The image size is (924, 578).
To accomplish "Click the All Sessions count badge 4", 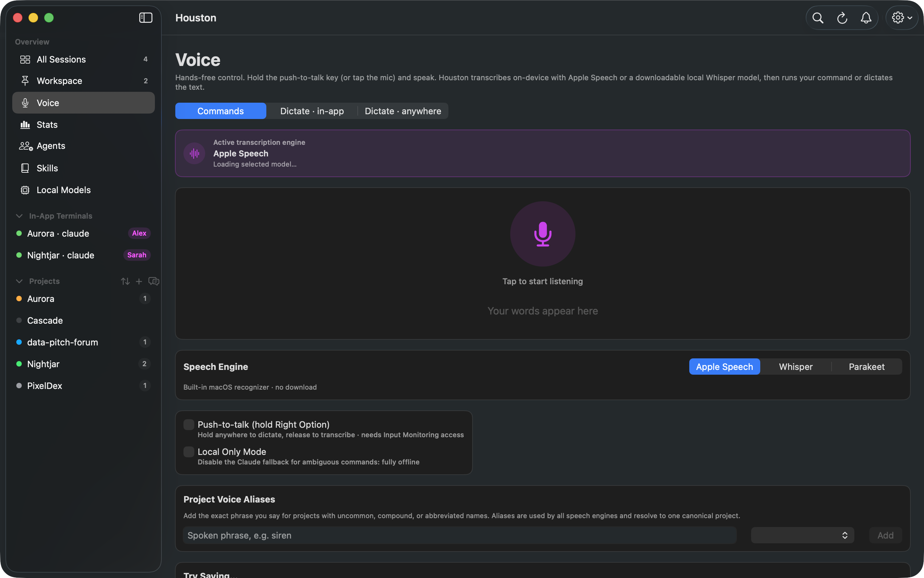I will pyautogui.click(x=145, y=59).
